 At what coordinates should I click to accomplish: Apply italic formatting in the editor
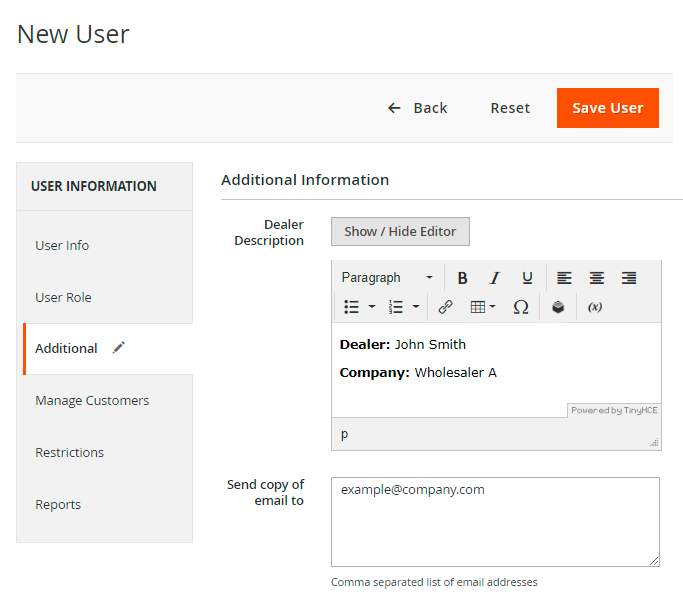[x=494, y=278]
